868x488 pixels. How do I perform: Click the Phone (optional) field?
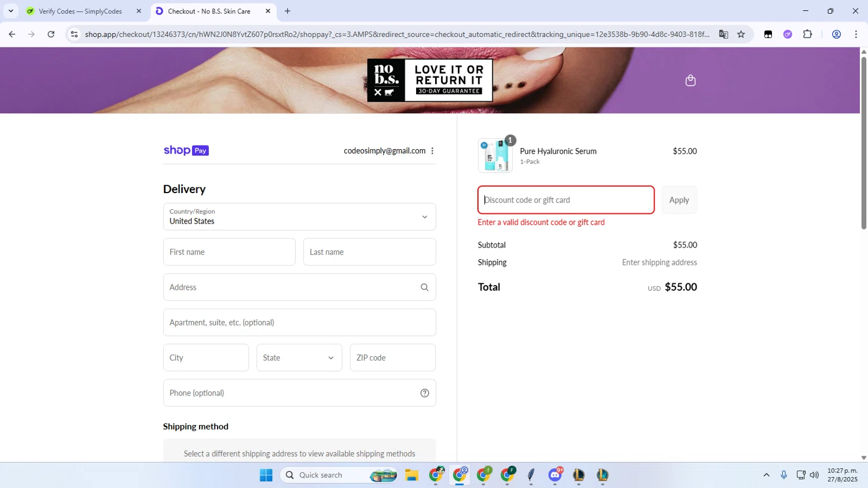[x=299, y=393]
